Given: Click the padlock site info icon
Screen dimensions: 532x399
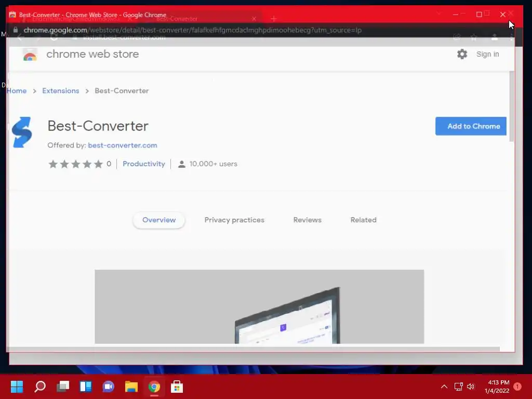Looking at the screenshot, I should [x=15, y=30].
